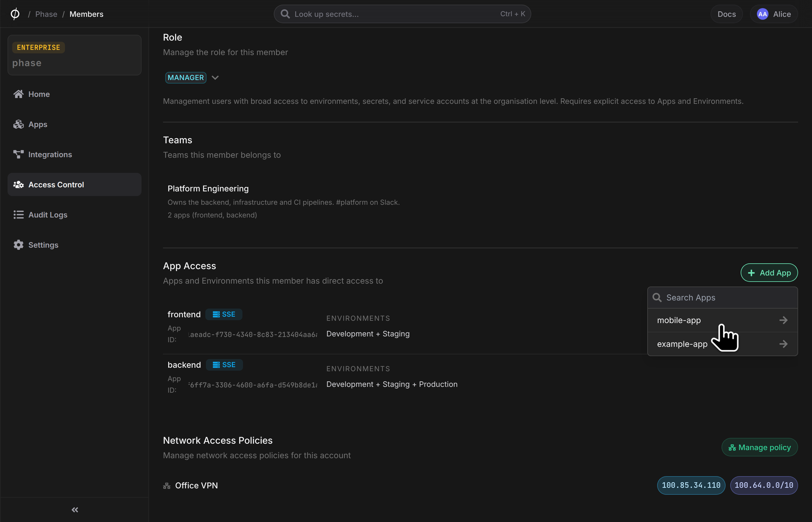Click the magnifier icon in Search Apps

coord(657,297)
